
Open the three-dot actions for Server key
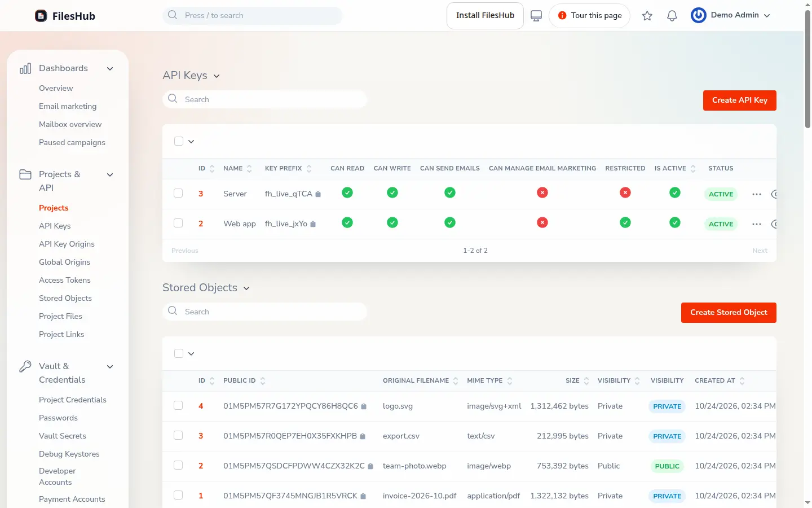tap(757, 194)
